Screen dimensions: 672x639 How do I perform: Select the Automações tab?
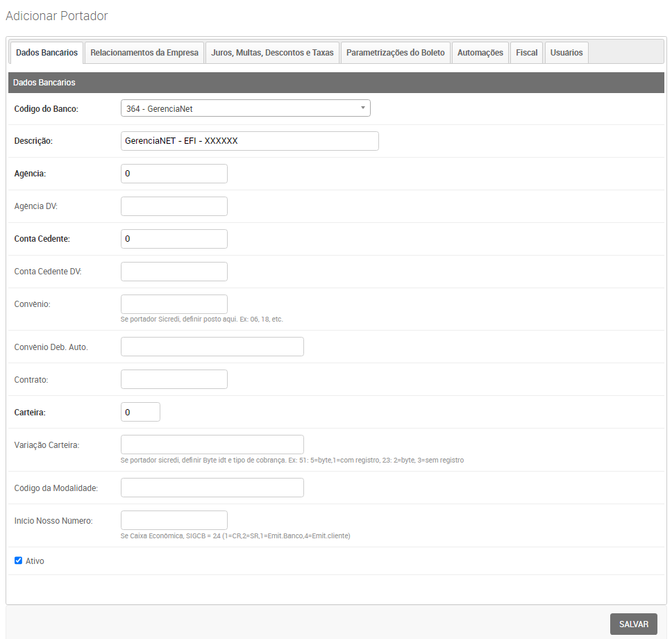[x=480, y=53]
